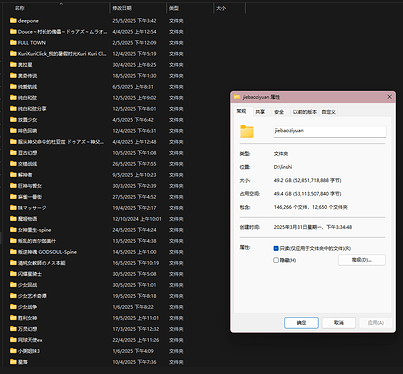The width and height of the screenshot is (403, 374).
Task: Click the date 10/4/2025 下午7:36
Action: coord(134,362)
